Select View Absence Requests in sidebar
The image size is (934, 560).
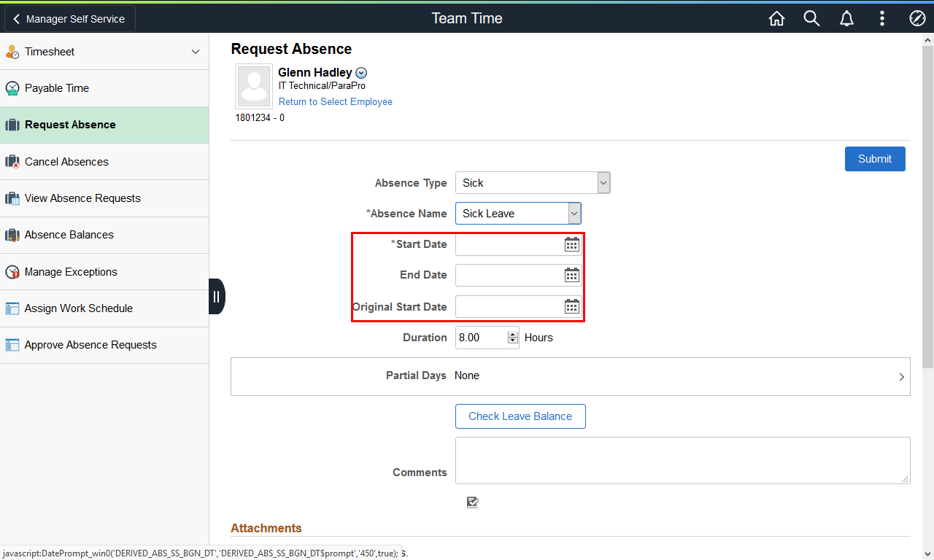point(104,198)
